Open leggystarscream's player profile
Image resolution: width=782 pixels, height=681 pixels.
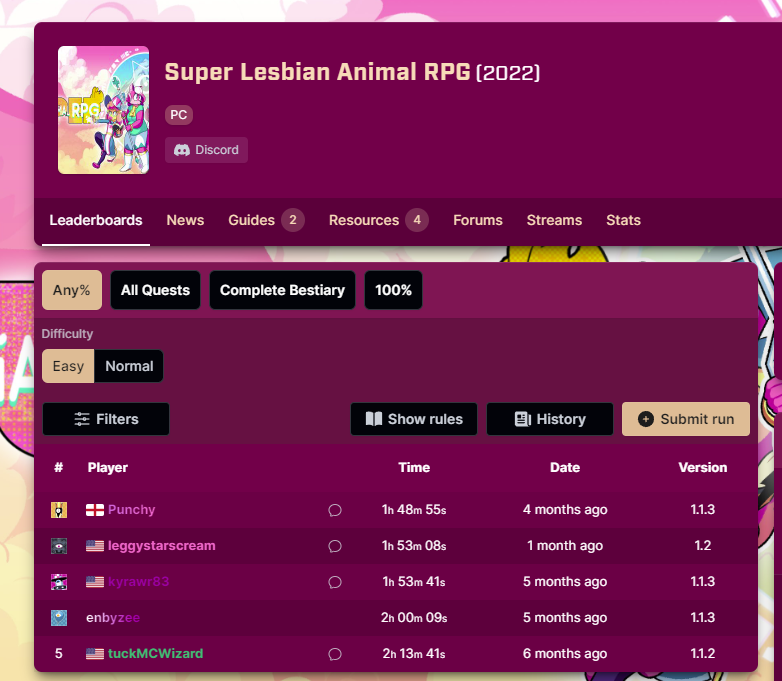[162, 546]
